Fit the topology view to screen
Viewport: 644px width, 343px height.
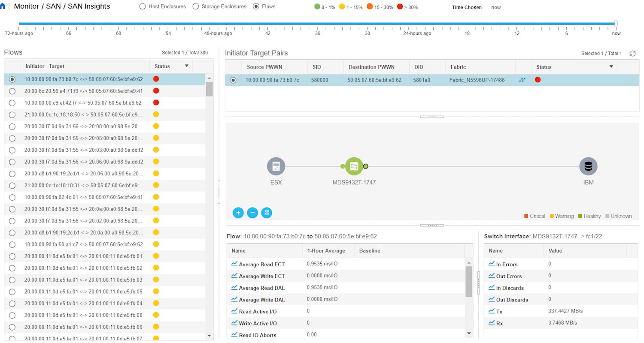point(267,213)
